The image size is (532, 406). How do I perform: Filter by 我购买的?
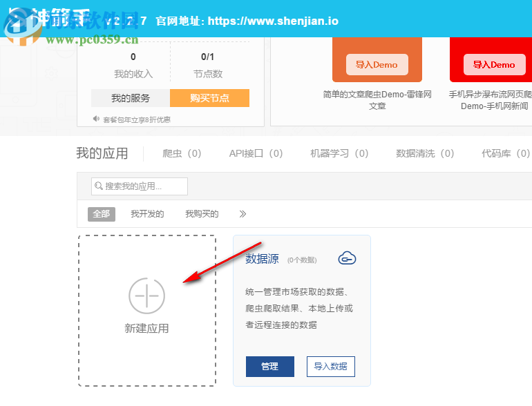click(x=202, y=214)
